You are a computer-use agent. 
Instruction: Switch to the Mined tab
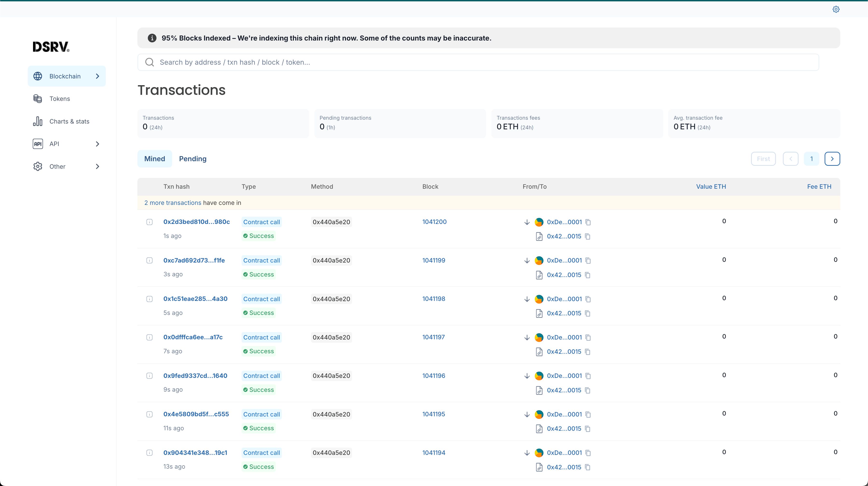click(x=155, y=159)
